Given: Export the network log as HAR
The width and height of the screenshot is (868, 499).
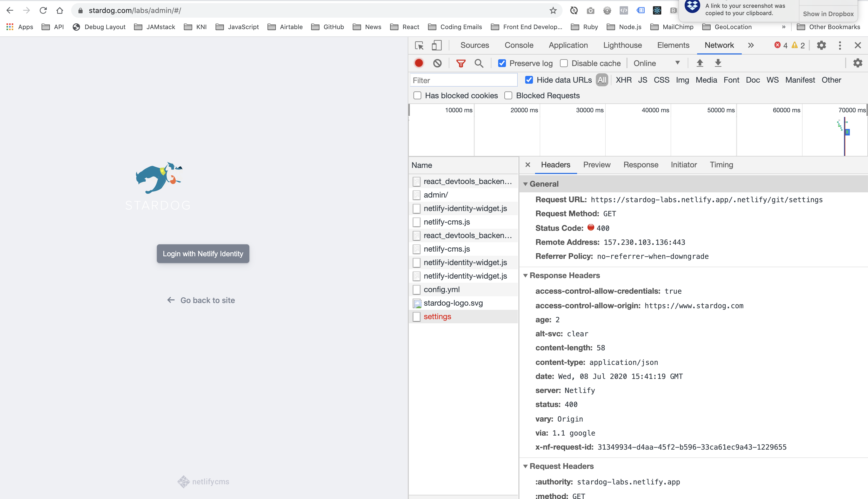Looking at the screenshot, I should tap(717, 63).
